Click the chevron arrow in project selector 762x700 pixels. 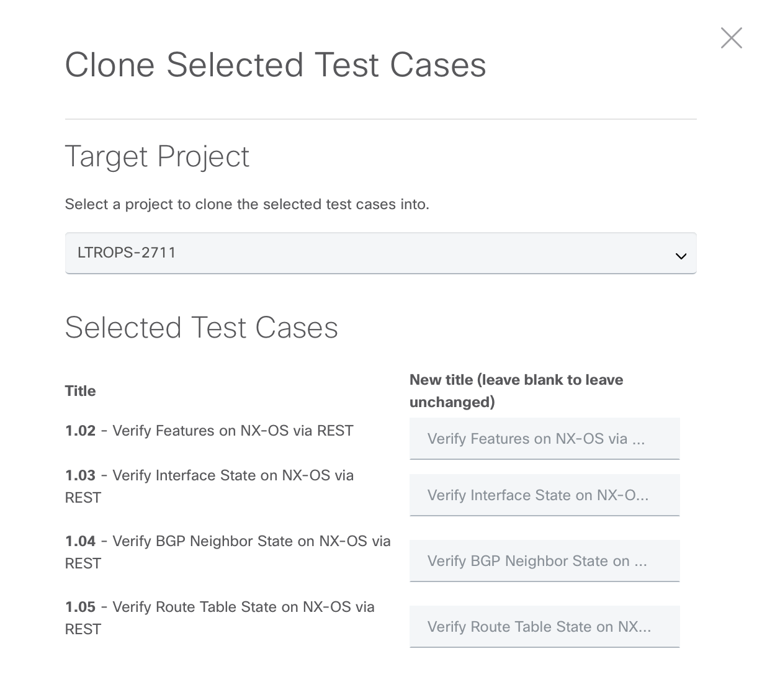coord(681,256)
